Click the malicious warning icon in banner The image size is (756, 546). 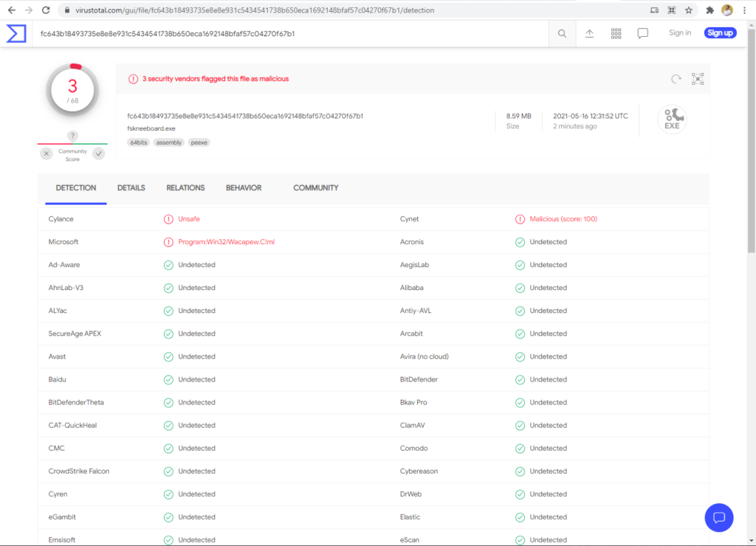133,79
